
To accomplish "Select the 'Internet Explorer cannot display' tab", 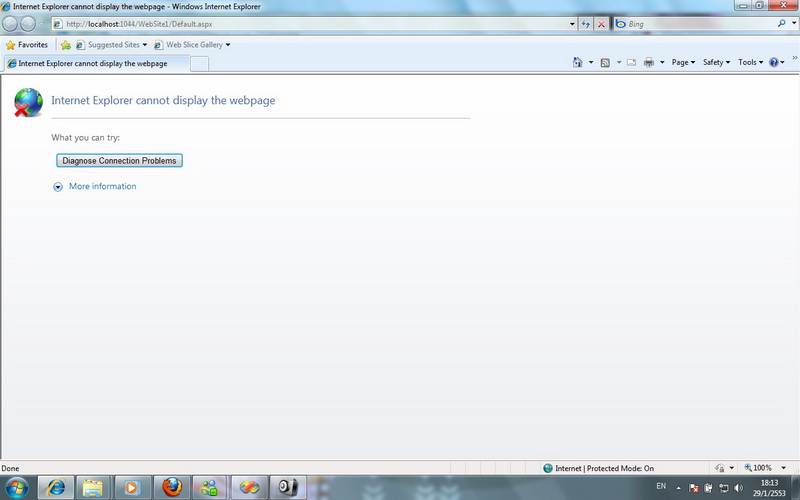I will click(x=97, y=64).
